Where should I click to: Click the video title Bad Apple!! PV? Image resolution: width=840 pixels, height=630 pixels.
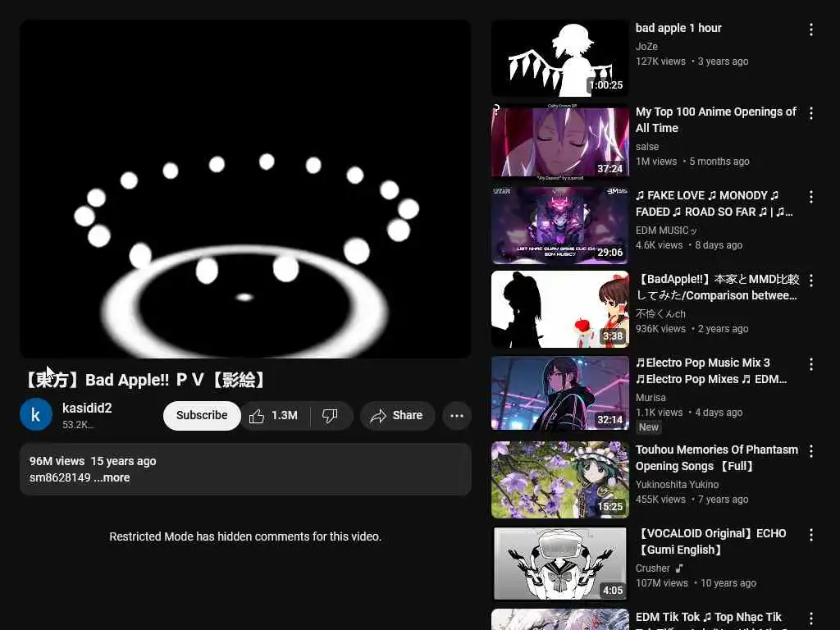(x=144, y=380)
